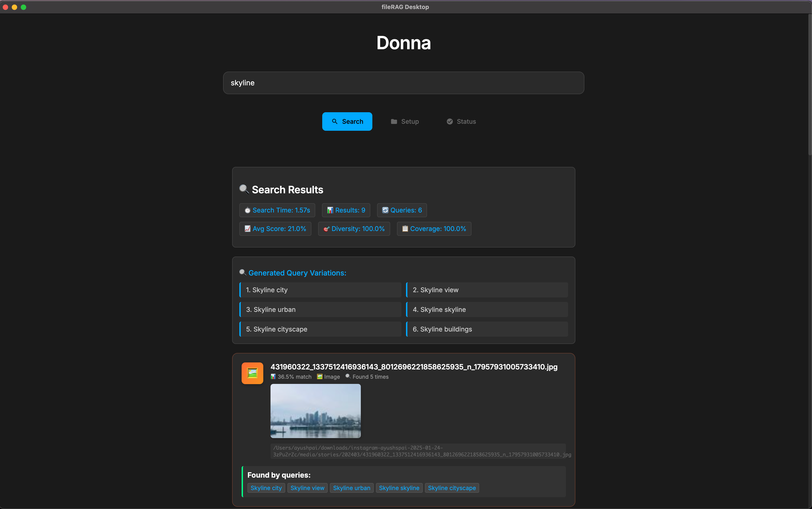This screenshot has height=509, width=812.
Task: Click the refresh icon in Queries badge
Action: [x=385, y=210]
